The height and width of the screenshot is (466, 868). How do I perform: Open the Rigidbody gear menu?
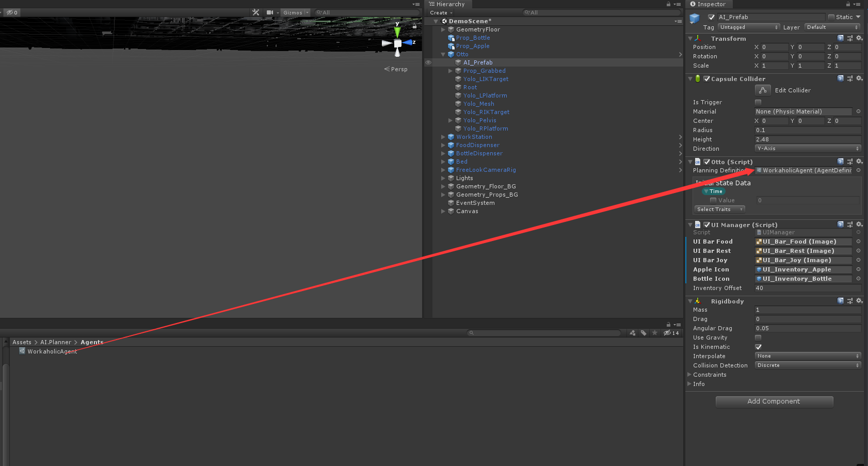[x=859, y=301]
